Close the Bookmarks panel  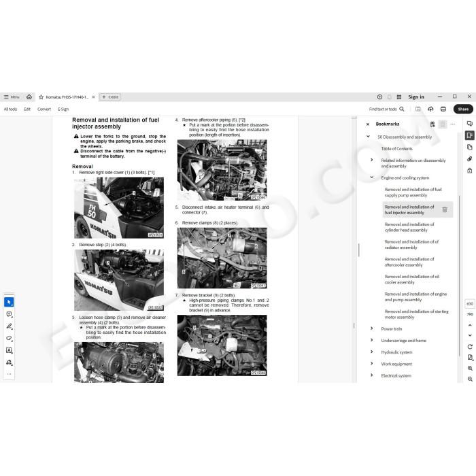tap(368, 124)
